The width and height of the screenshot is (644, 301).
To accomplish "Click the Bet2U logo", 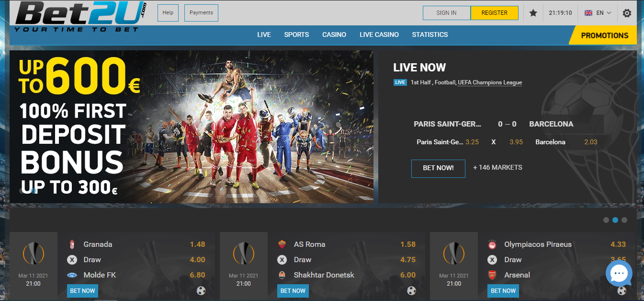I will tap(80, 16).
